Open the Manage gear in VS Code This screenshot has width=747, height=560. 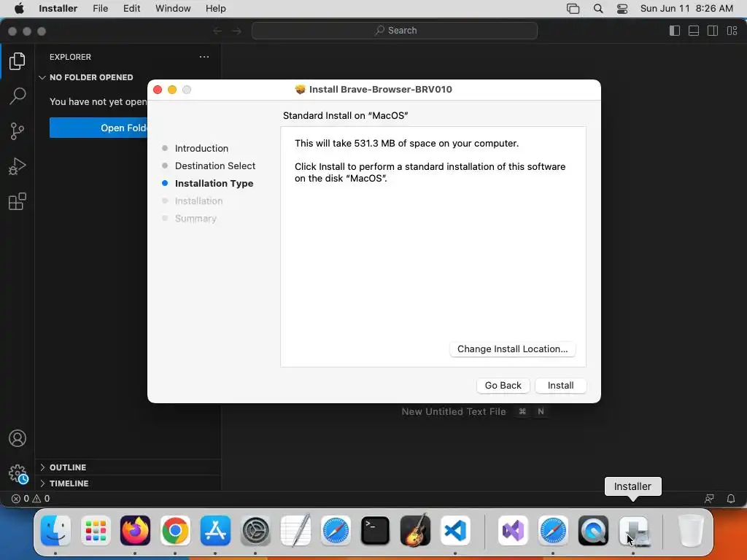pyautogui.click(x=18, y=474)
